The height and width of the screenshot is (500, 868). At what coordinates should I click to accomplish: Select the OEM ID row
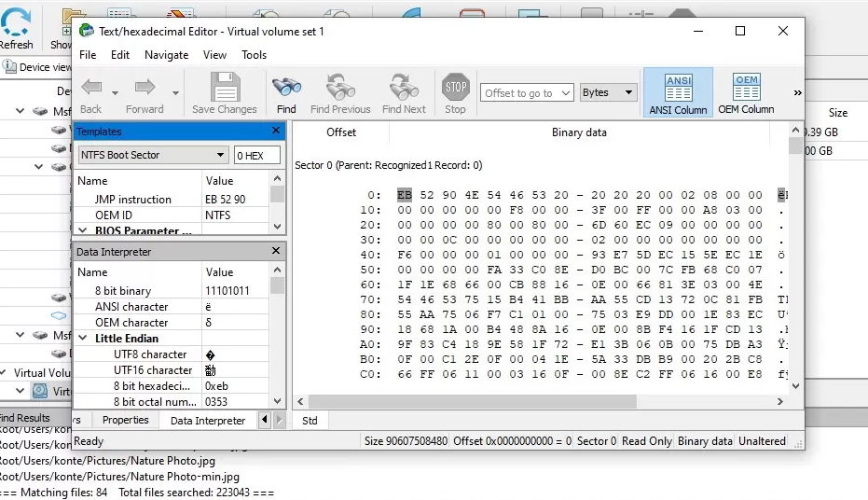[x=172, y=215]
